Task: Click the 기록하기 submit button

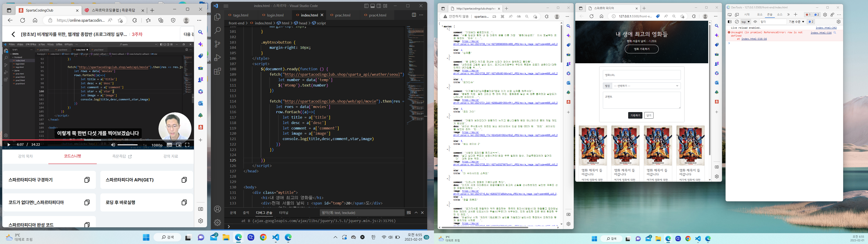Action: (635, 116)
